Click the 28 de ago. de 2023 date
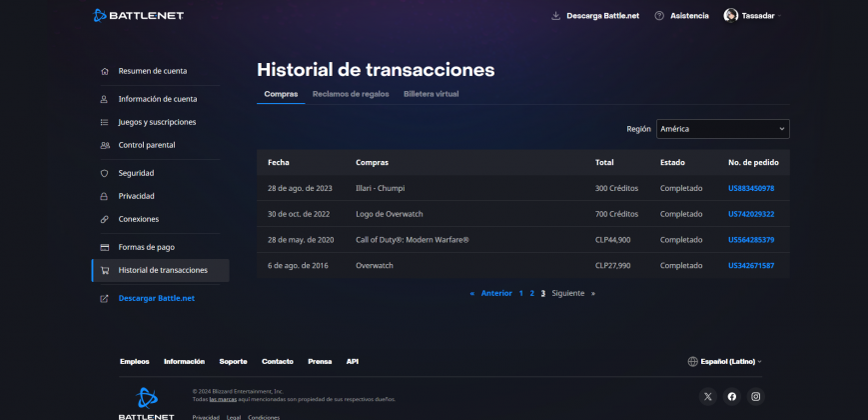The image size is (868, 420). [x=300, y=188]
